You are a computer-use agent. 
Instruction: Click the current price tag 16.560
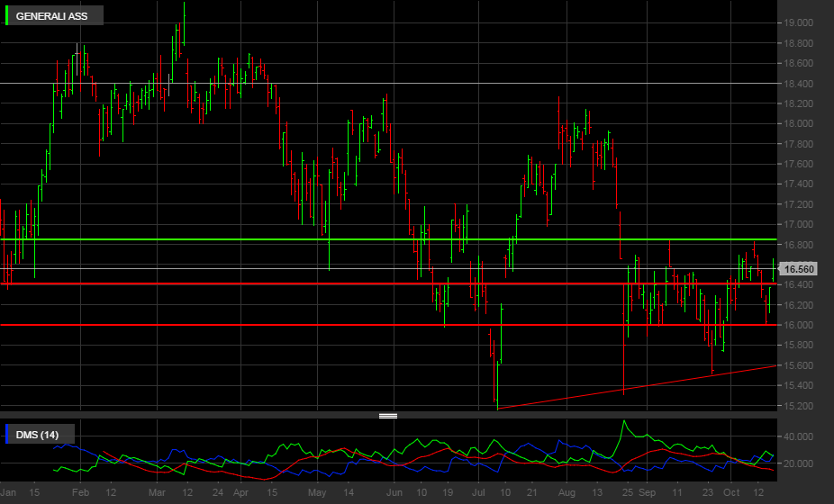tap(798, 269)
